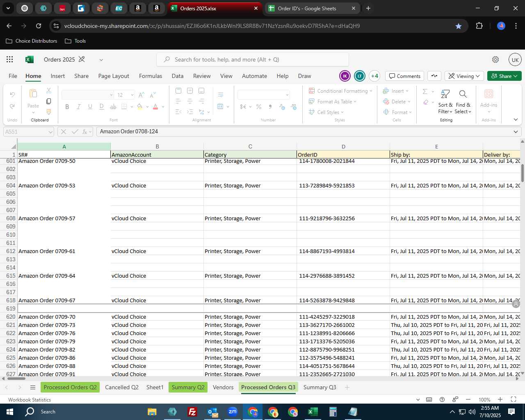Toggle Align Left for cells

coord(178,101)
